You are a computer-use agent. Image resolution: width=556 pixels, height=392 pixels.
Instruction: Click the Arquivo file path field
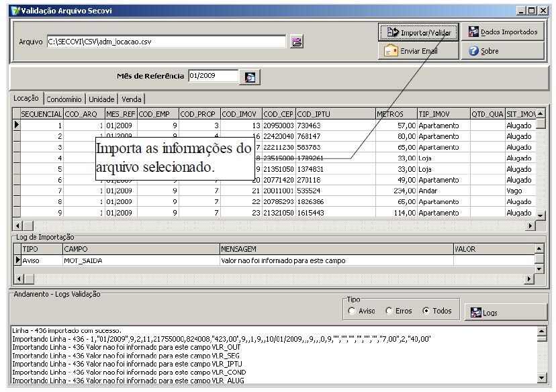[167, 42]
